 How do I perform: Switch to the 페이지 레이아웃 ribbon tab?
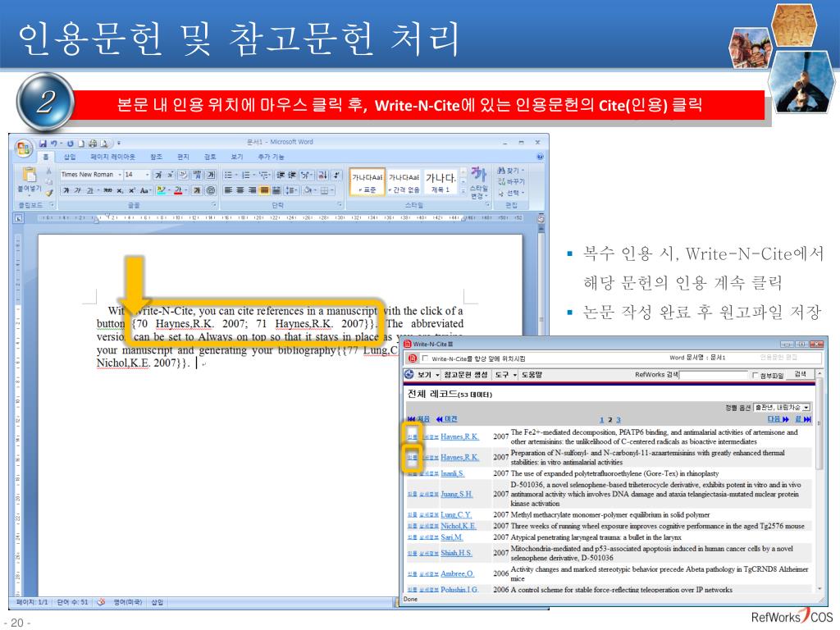113,157
